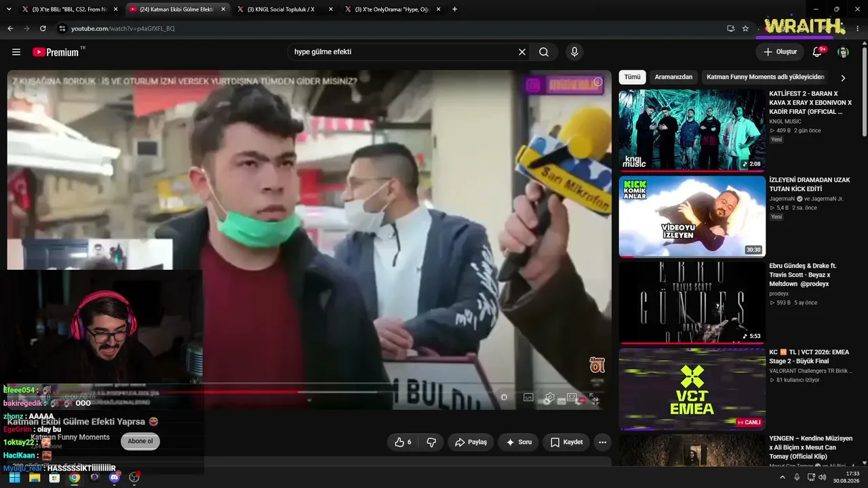
Task: Open the KATLİFEST 2 video thumbnail
Action: tap(692, 130)
